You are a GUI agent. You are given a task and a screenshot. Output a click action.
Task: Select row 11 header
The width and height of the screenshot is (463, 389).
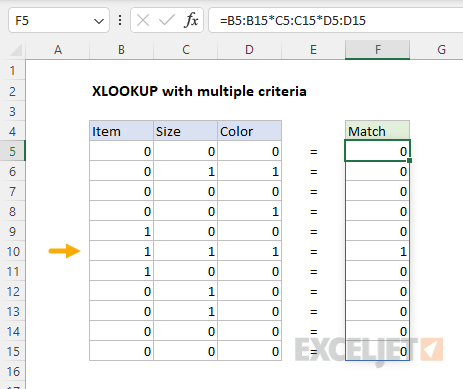pyautogui.click(x=13, y=271)
